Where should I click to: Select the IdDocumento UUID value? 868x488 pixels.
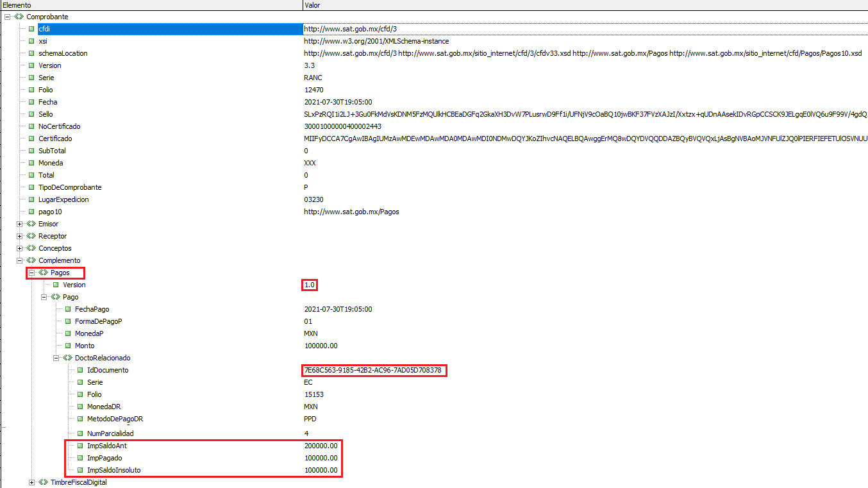[x=372, y=370]
